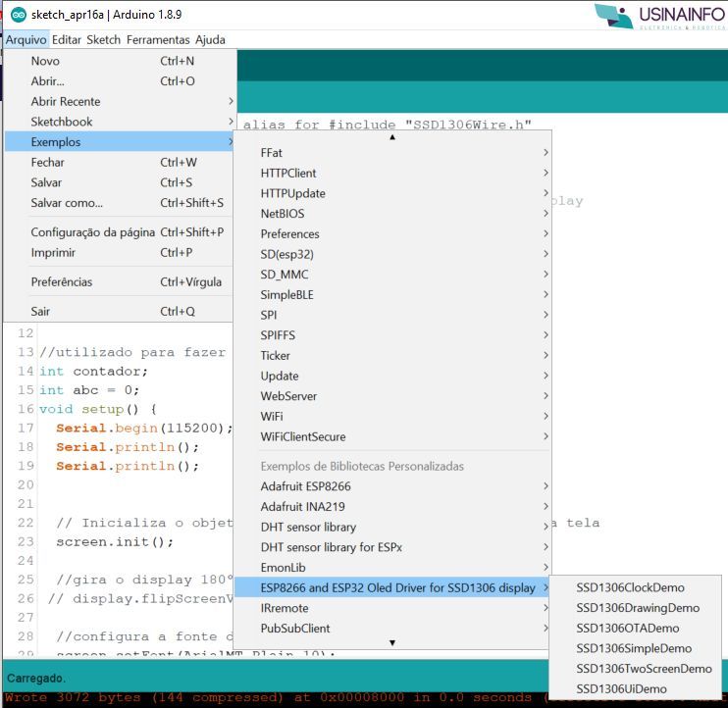Click code line 14 'int contador;'
The image size is (728, 708).
(x=93, y=372)
